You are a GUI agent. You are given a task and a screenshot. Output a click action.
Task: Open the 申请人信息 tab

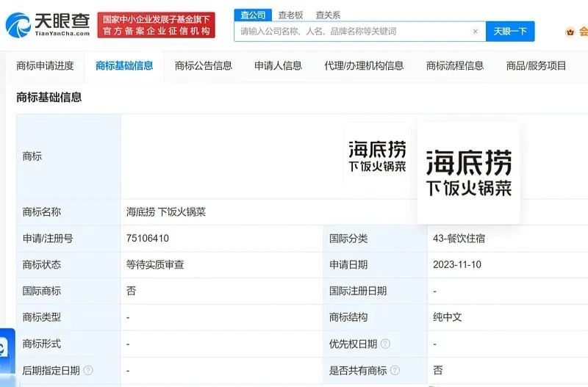[279, 66]
